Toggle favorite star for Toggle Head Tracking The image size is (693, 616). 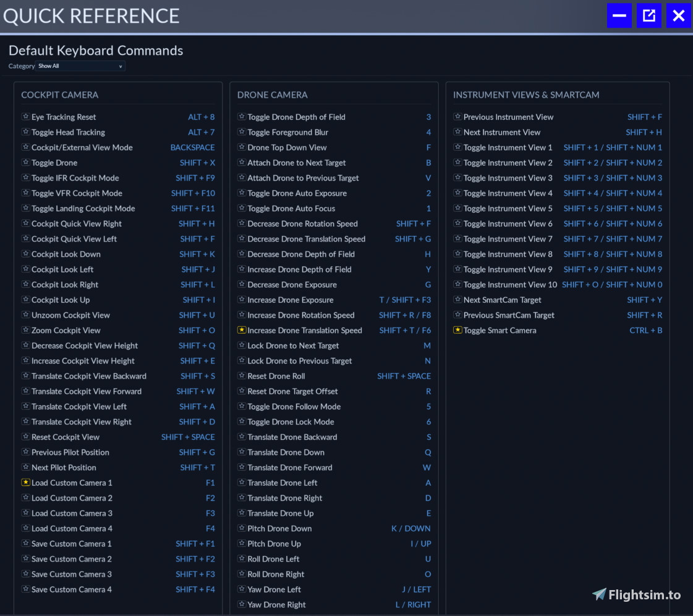click(25, 132)
